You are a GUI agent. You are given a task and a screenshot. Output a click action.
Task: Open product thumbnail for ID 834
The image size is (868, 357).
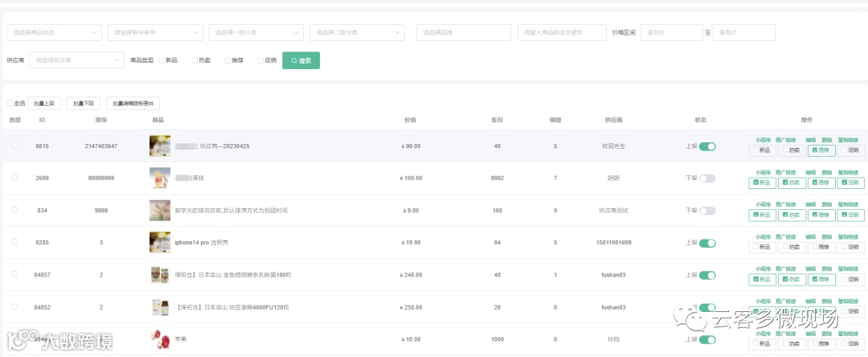159,211
